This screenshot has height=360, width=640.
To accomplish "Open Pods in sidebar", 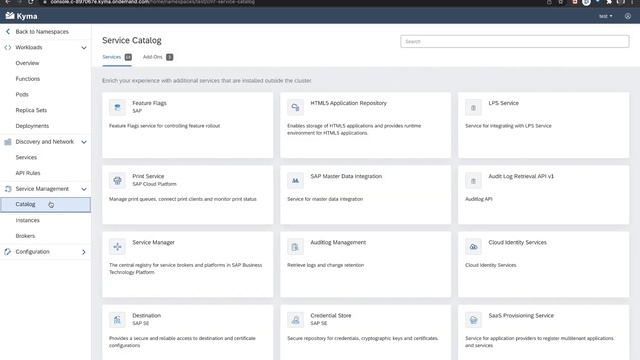I will [22, 94].
